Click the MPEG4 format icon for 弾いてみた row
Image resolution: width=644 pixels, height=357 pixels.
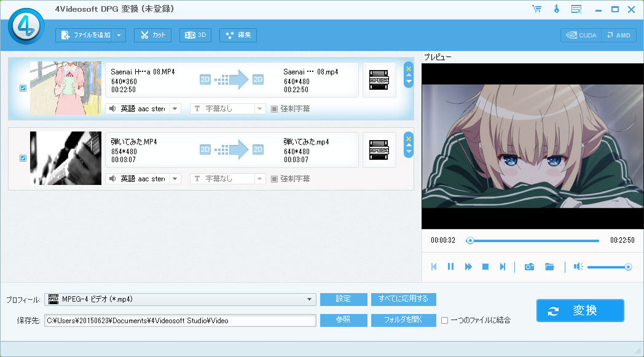click(x=379, y=150)
